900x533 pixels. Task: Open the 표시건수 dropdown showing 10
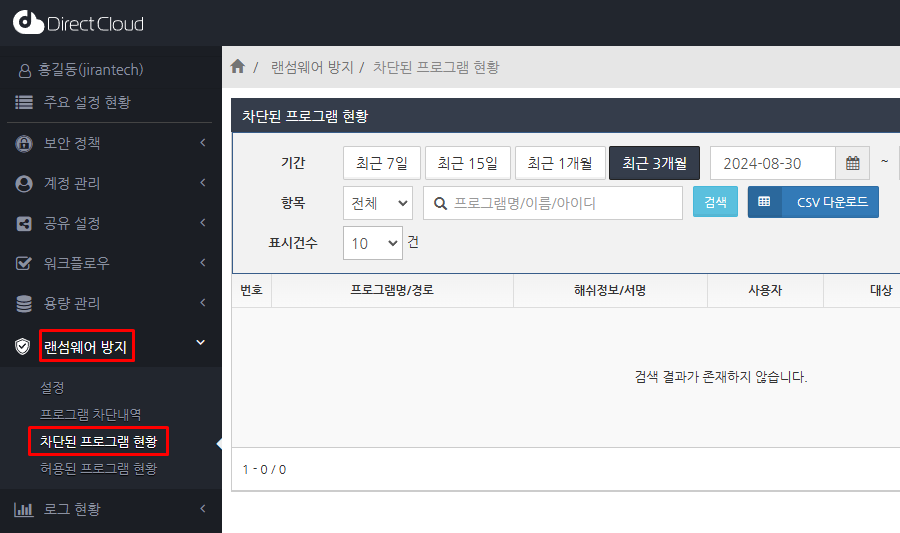coord(372,243)
